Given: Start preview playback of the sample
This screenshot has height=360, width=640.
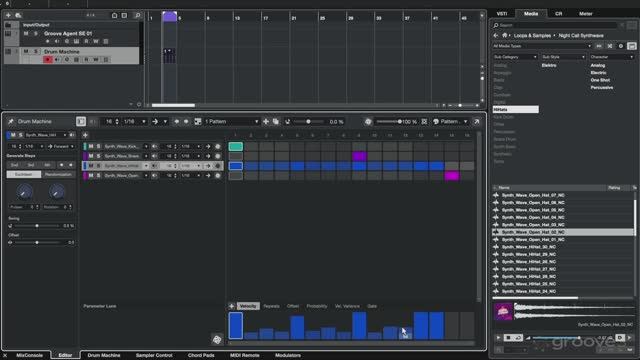Looking at the screenshot, I should click(x=498, y=338).
